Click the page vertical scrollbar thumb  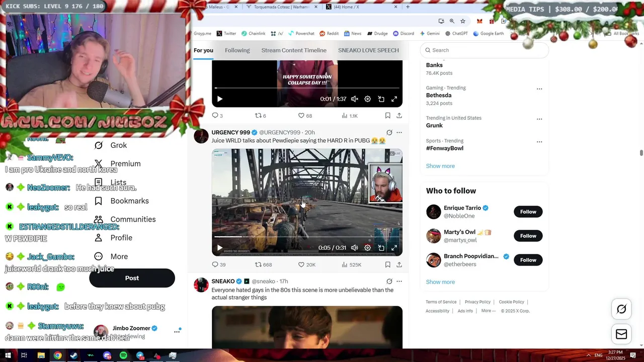point(641,153)
